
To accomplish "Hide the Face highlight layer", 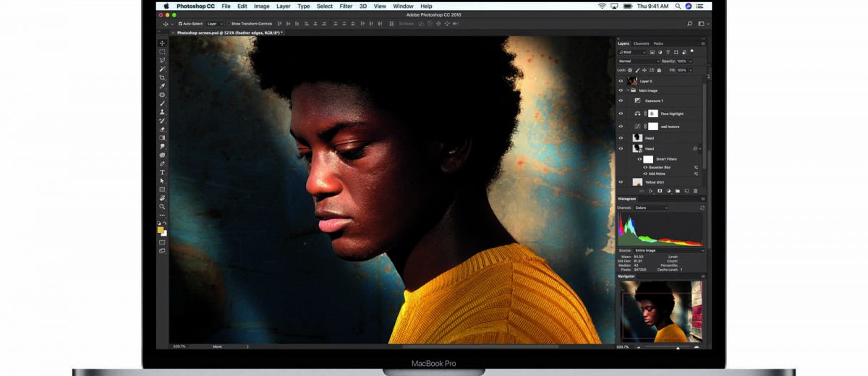I will point(621,114).
